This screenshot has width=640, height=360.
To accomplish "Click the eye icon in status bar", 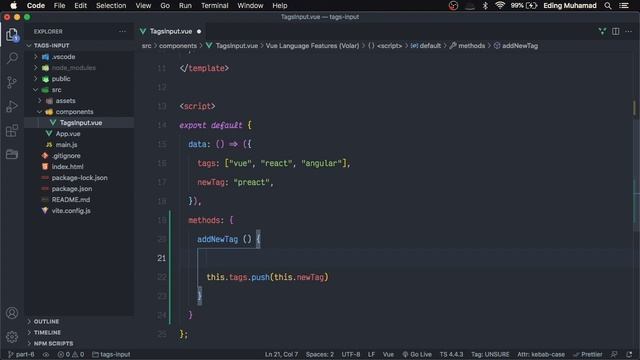I will coord(46,354).
